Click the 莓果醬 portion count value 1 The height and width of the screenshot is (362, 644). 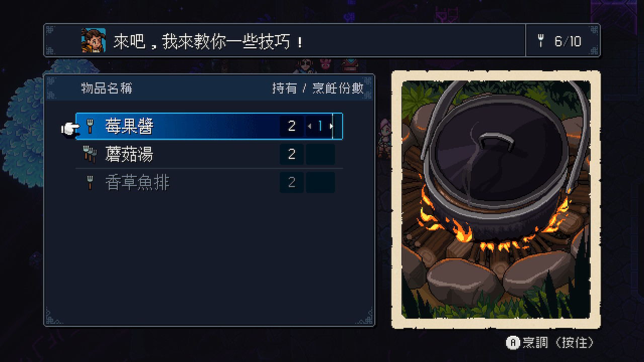pyautogui.click(x=320, y=126)
